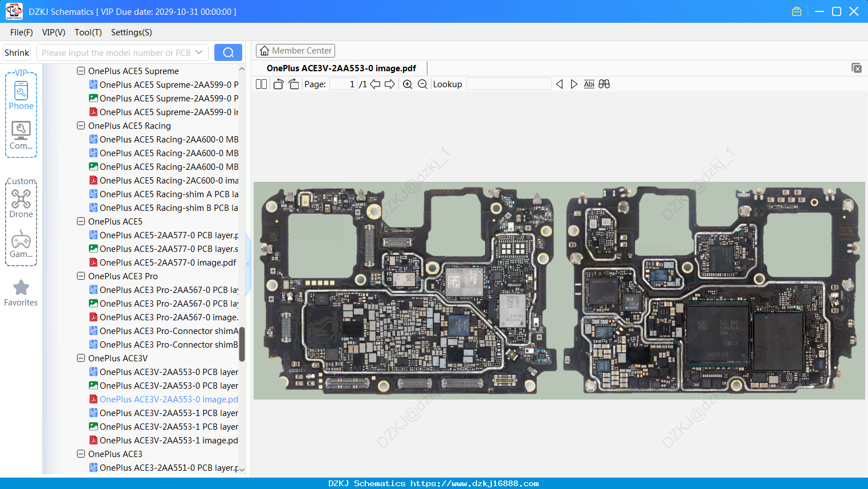The height and width of the screenshot is (489, 868).
Task: Collapse the OnePlus ACE3 group
Action: point(81,454)
